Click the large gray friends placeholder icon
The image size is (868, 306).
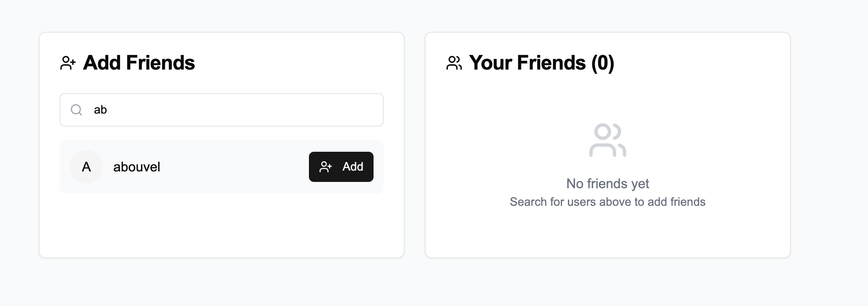click(x=607, y=140)
